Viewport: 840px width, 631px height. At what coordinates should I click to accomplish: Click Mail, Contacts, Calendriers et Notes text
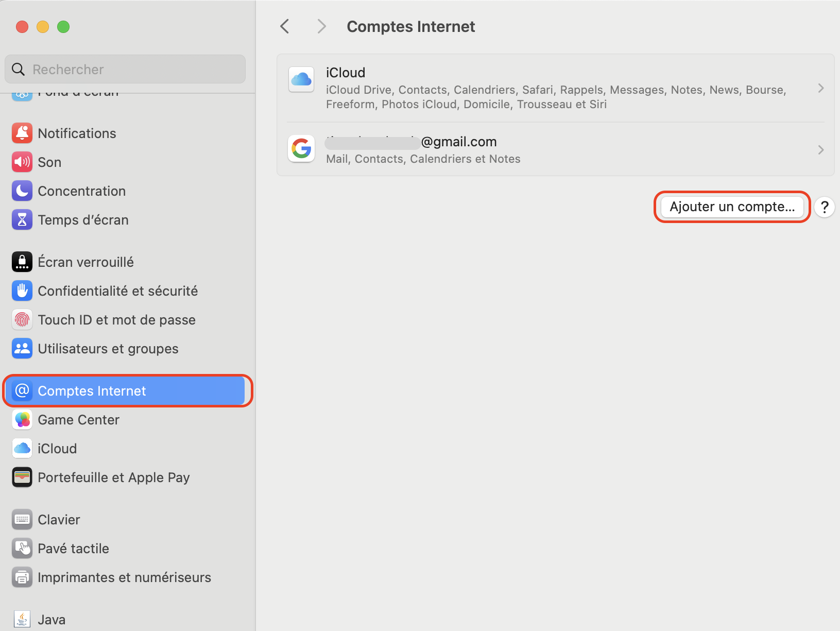(423, 159)
